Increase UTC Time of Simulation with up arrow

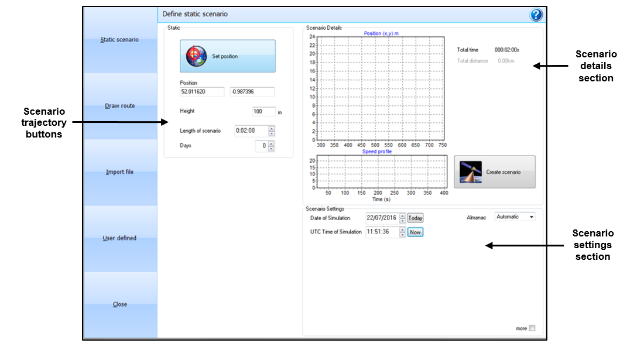pyautogui.click(x=403, y=229)
